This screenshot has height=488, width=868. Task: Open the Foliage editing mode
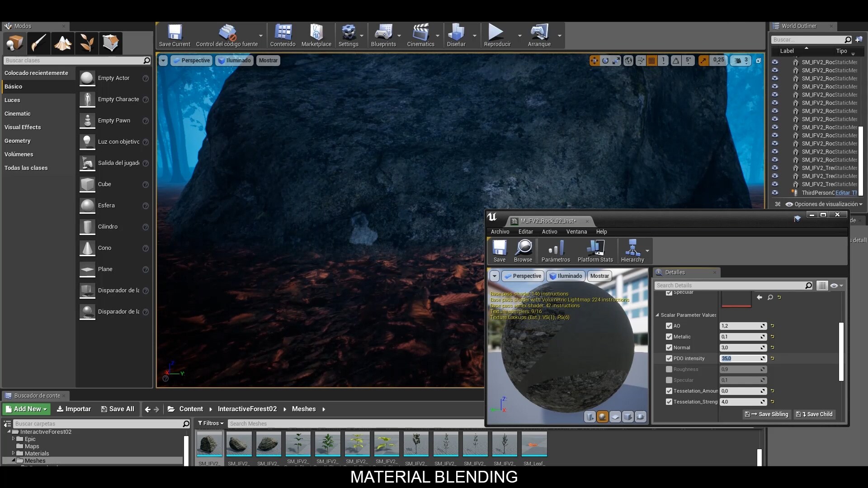[x=86, y=43]
